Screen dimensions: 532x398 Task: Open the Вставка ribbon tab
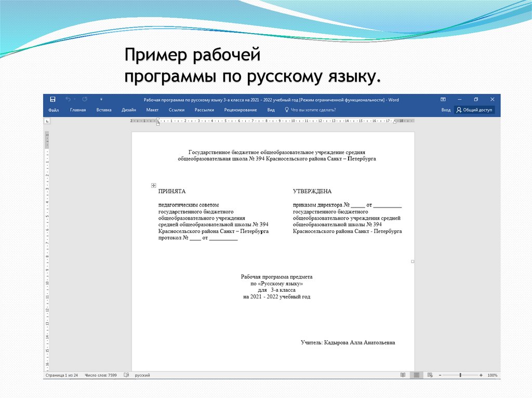pos(104,110)
